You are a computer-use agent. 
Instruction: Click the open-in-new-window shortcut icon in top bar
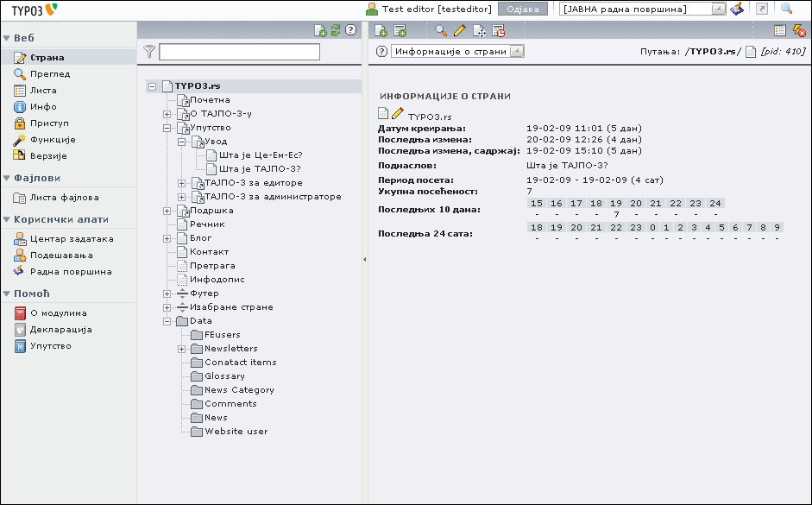[x=761, y=9]
